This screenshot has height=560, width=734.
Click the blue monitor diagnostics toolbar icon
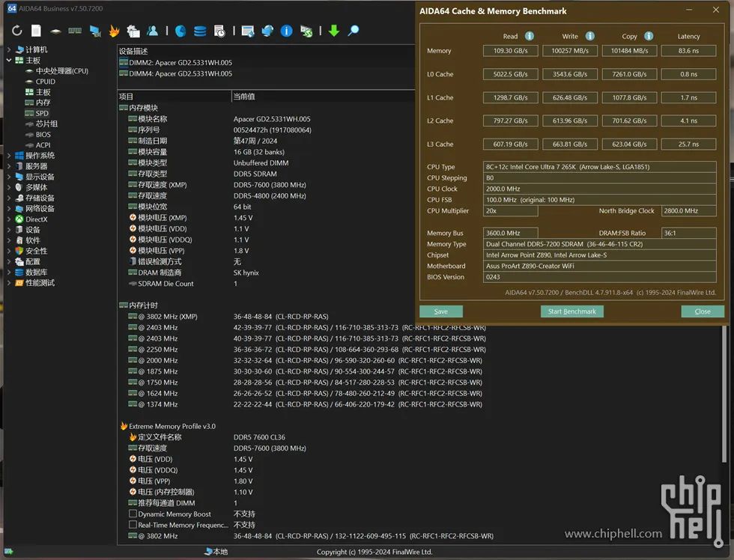pyautogui.click(x=95, y=31)
